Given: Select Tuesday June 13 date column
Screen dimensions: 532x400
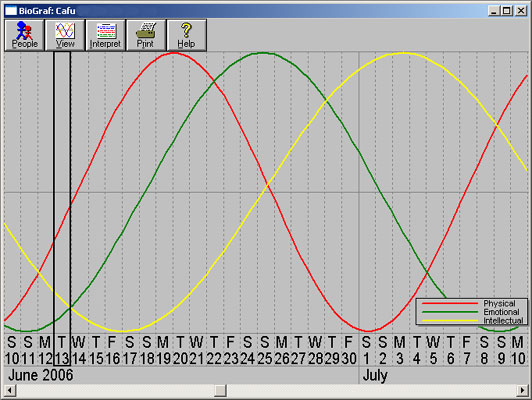Looking at the screenshot, I should tap(62, 350).
